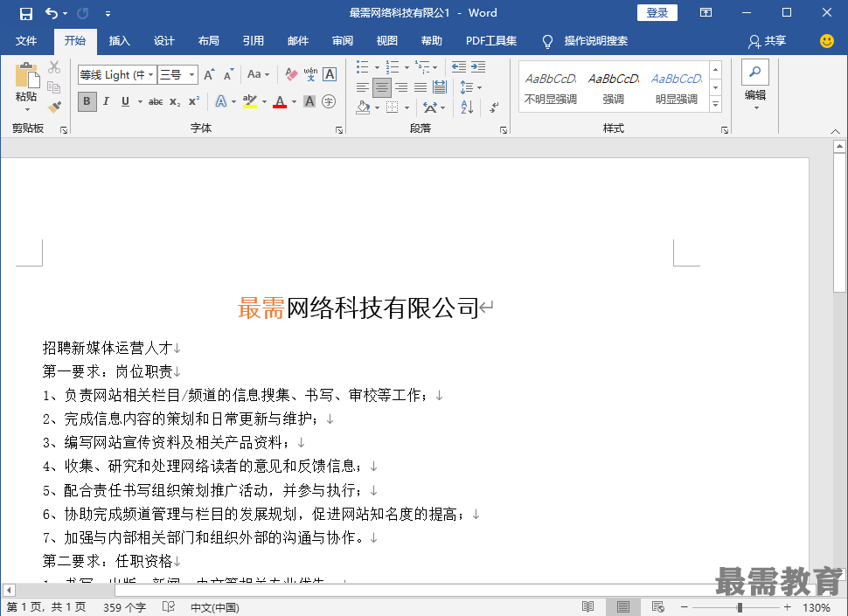Switch to the 插入 tab
848x616 pixels.
[x=120, y=40]
